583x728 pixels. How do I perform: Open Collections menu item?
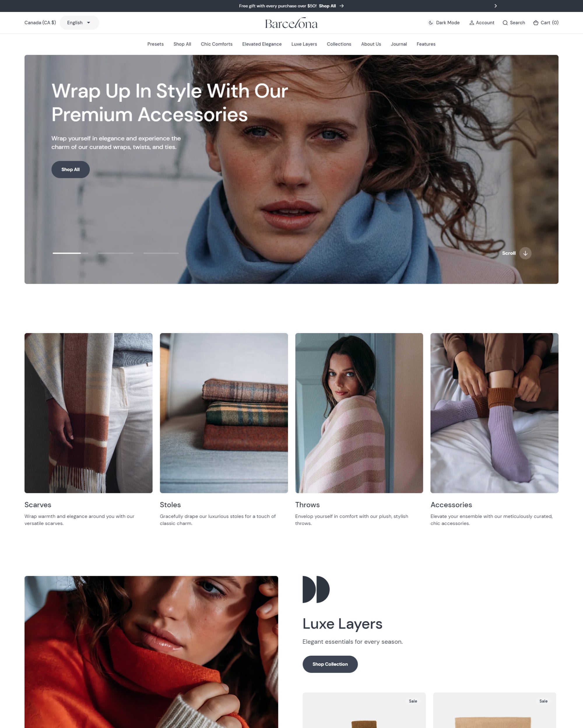[338, 44]
